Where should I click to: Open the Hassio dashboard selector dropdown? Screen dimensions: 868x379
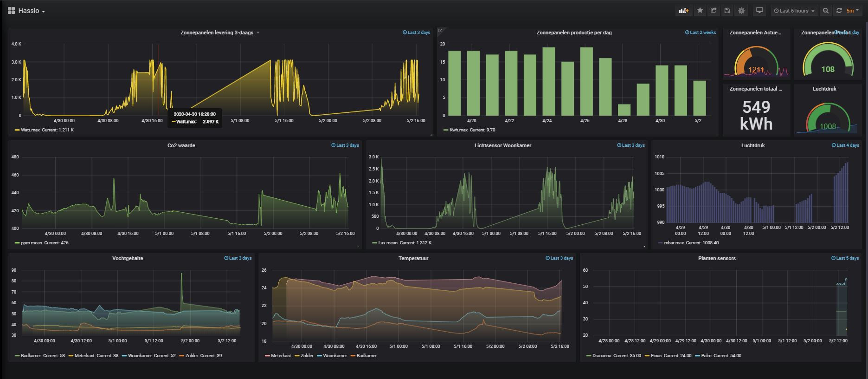point(32,11)
